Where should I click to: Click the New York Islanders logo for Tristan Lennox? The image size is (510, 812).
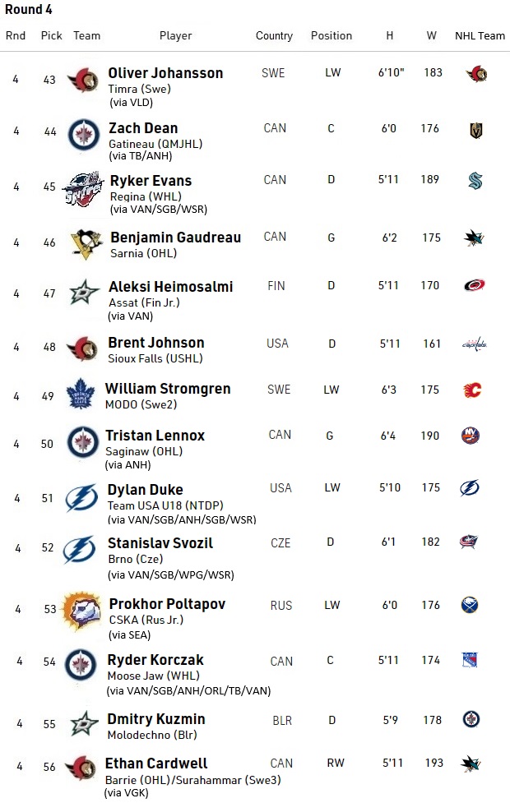click(471, 436)
